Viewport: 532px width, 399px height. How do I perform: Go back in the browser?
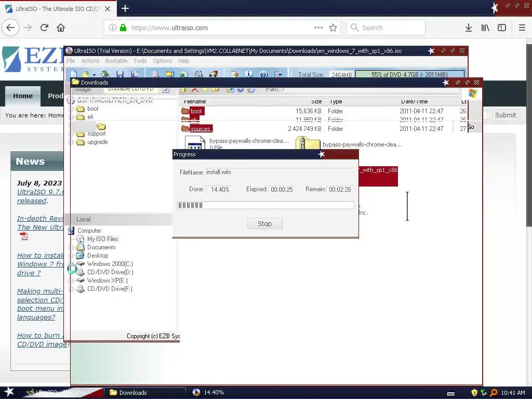(10, 28)
